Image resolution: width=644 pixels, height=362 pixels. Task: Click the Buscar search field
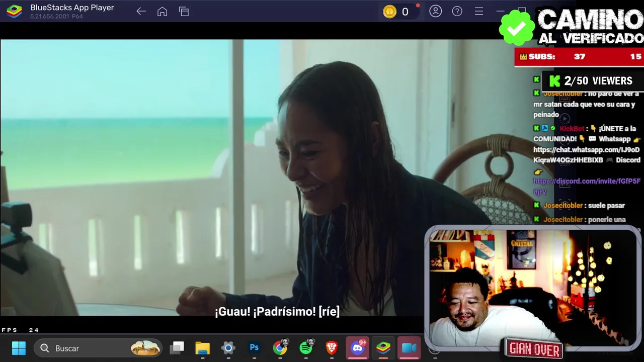pos(99,348)
